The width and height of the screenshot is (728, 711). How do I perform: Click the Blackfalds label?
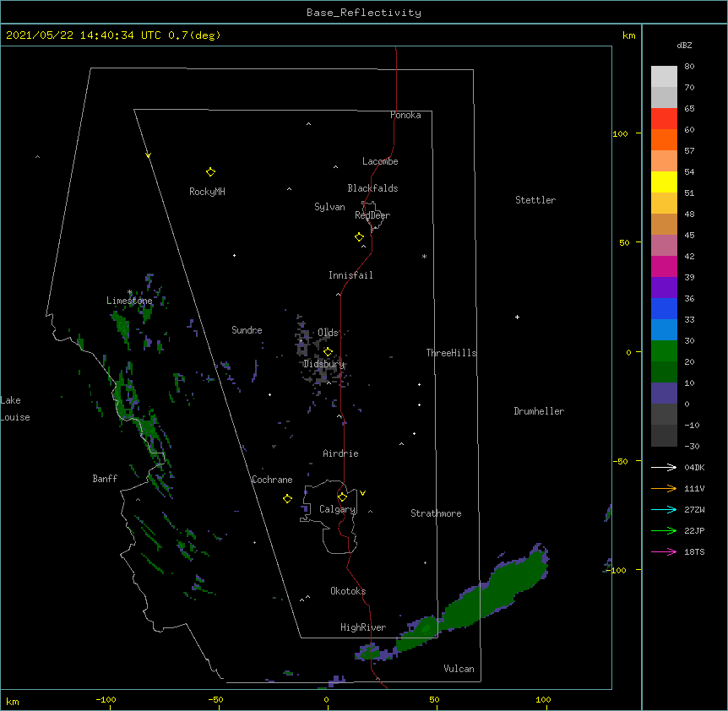(x=372, y=188)
